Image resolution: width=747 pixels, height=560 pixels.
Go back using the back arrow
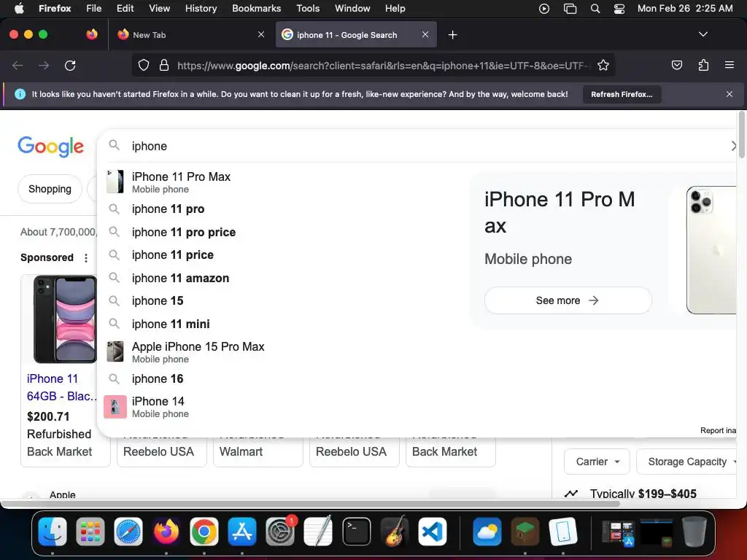[18, 65]
